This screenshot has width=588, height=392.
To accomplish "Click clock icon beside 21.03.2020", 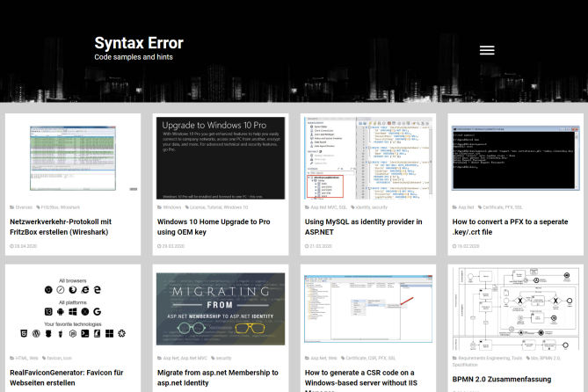I will (307, 246).
